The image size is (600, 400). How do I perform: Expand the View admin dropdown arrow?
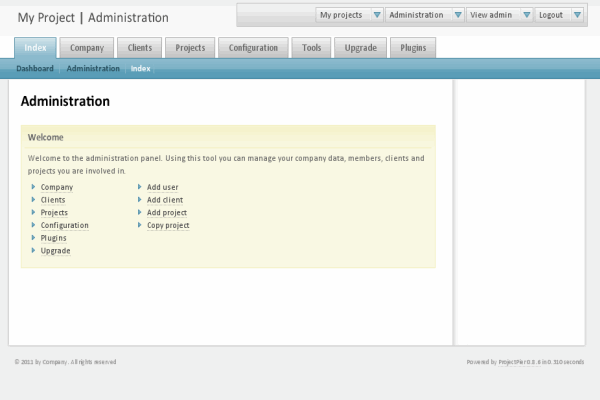pos(525,15)
